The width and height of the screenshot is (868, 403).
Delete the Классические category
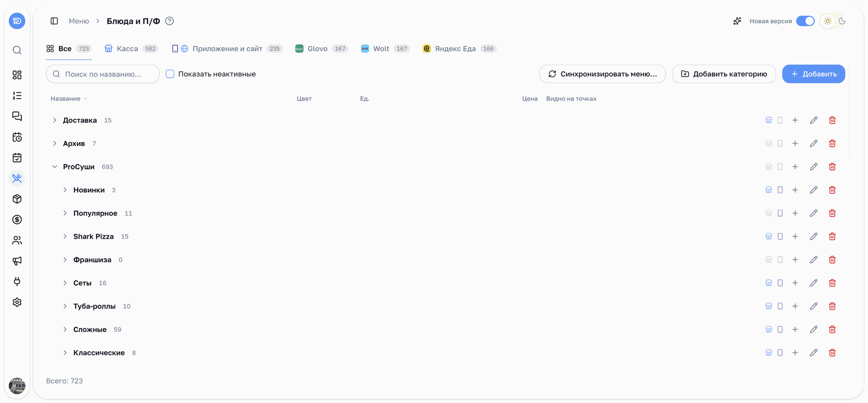coord(832,353)
